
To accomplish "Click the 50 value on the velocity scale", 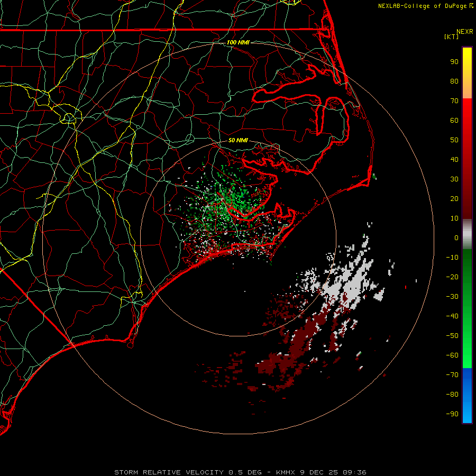I will click(x=454, y=140).
